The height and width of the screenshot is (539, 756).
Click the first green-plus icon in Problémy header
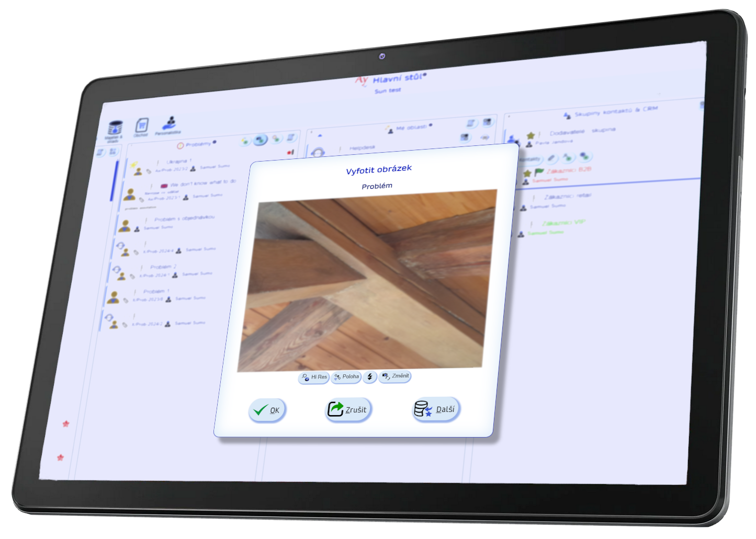pyautogui.click(x=245, y=141)
